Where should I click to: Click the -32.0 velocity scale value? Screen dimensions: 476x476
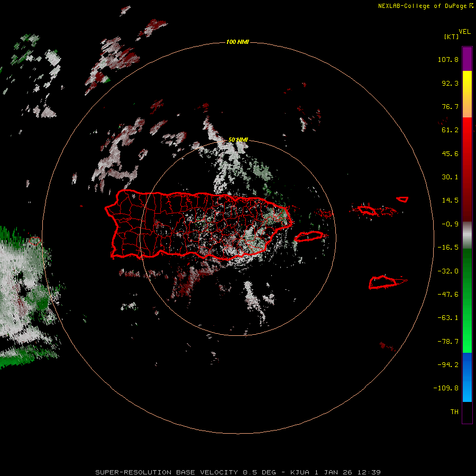coord(448,271)
